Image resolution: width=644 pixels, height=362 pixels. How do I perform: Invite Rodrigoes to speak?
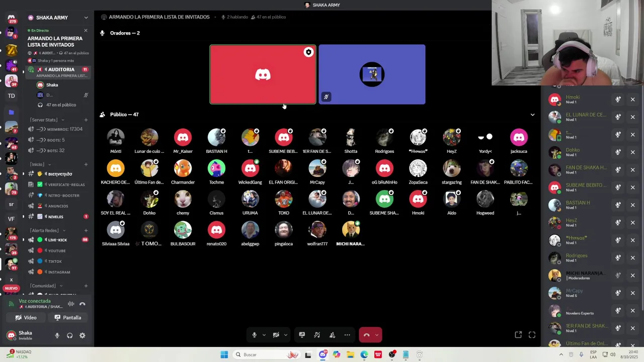tap(618, 258)
